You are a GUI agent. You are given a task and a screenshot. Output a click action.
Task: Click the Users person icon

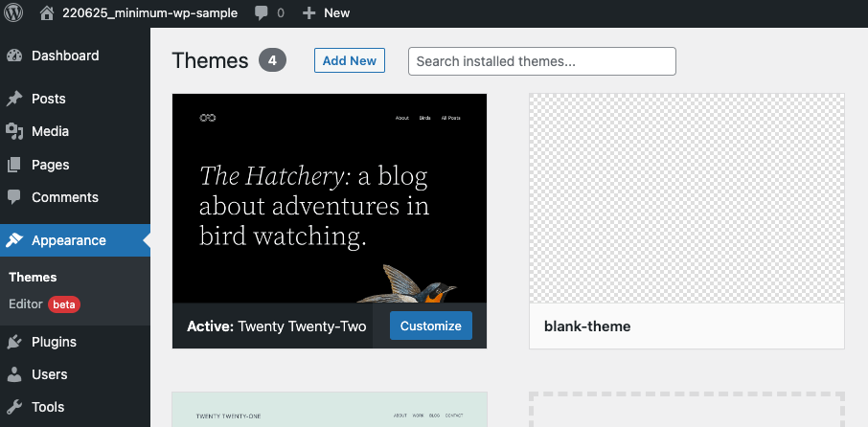[x=14, y=374]
